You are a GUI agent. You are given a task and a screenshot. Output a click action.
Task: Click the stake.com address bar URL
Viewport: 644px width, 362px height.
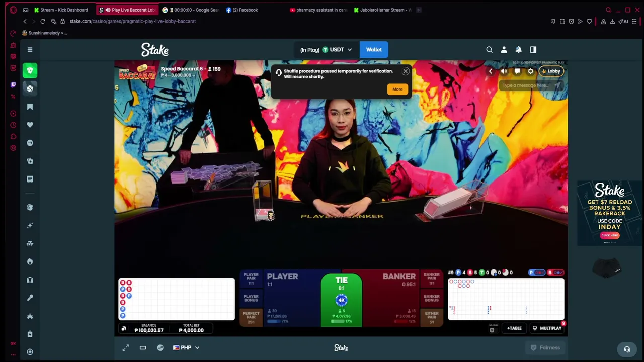pyautogui.click(x=133, y=21)
